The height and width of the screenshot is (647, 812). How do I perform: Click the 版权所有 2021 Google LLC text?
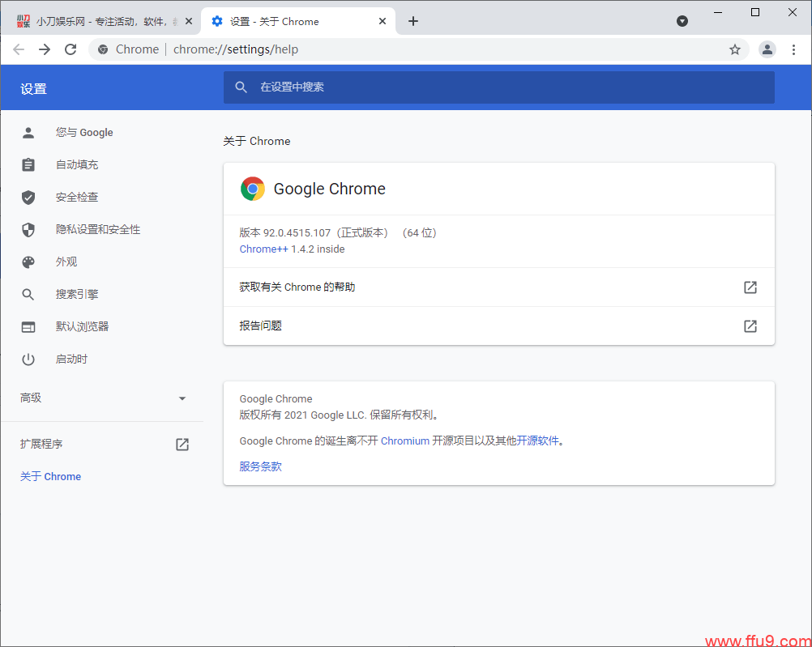pos(303,415)
